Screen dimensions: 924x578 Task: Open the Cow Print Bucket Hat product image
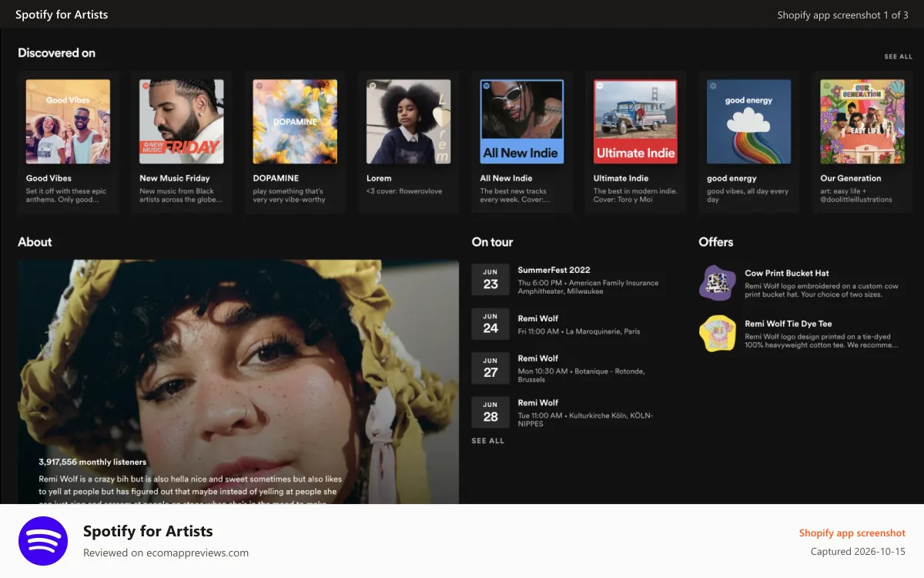pos(718,282)
